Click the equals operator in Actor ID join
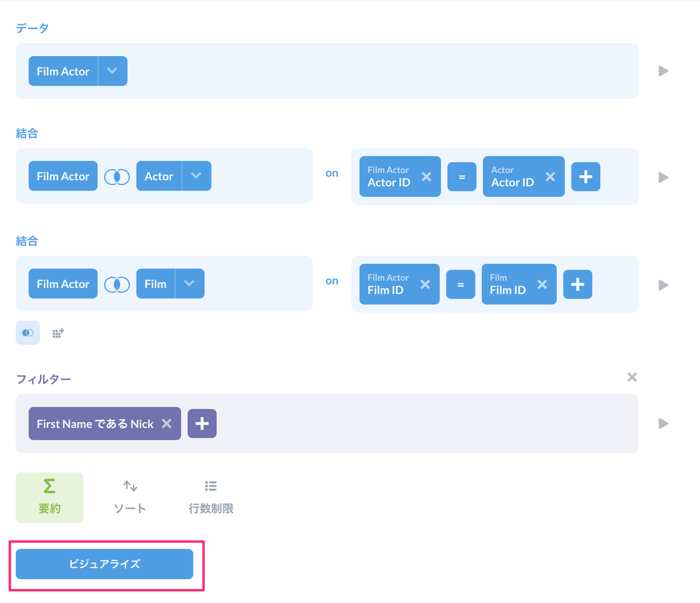This screenshot has height=603, width=700. [462, 177]
